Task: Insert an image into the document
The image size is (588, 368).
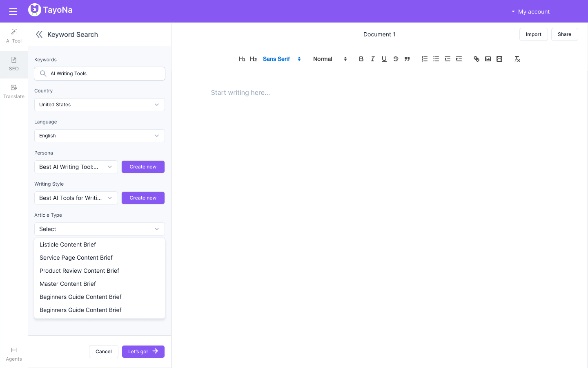Action: tap(488, 59)
